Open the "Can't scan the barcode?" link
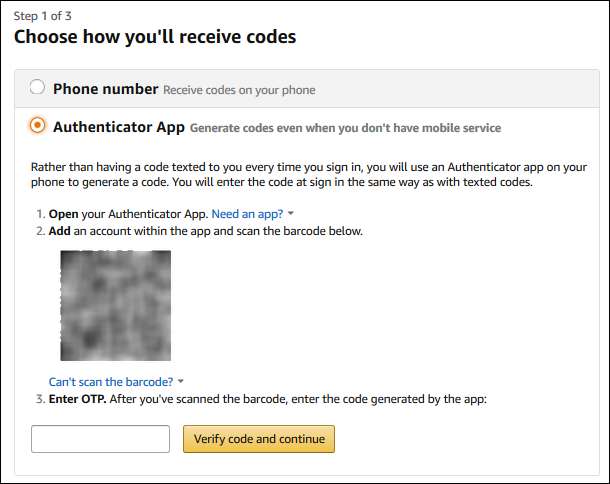The image size is (610, 484). [110, 382]
